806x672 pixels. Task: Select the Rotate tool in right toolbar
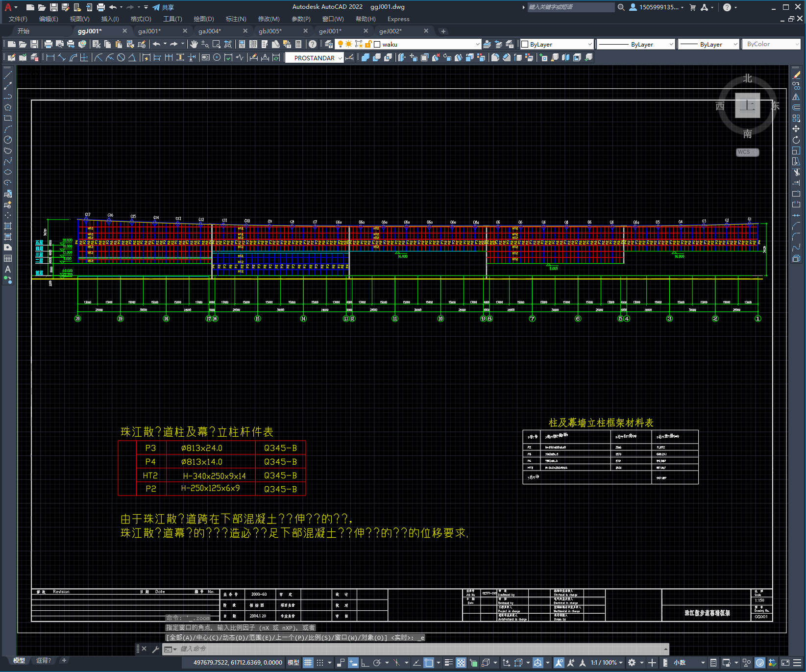tap(796, 140)
